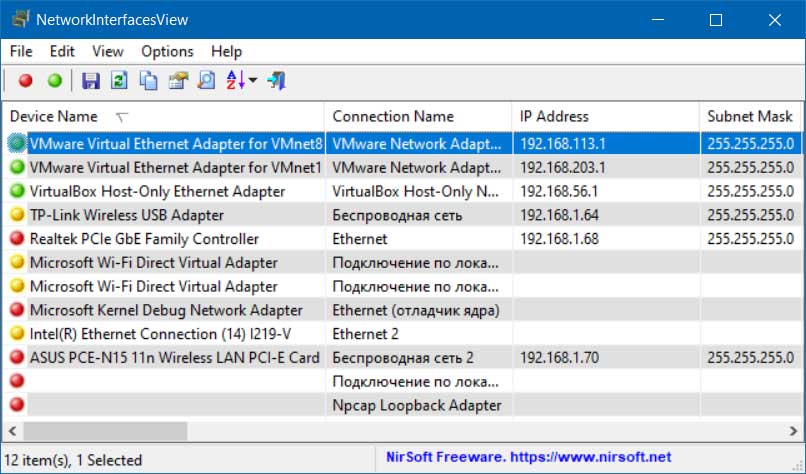Click the Exit toolbar icon

[277, 81]
